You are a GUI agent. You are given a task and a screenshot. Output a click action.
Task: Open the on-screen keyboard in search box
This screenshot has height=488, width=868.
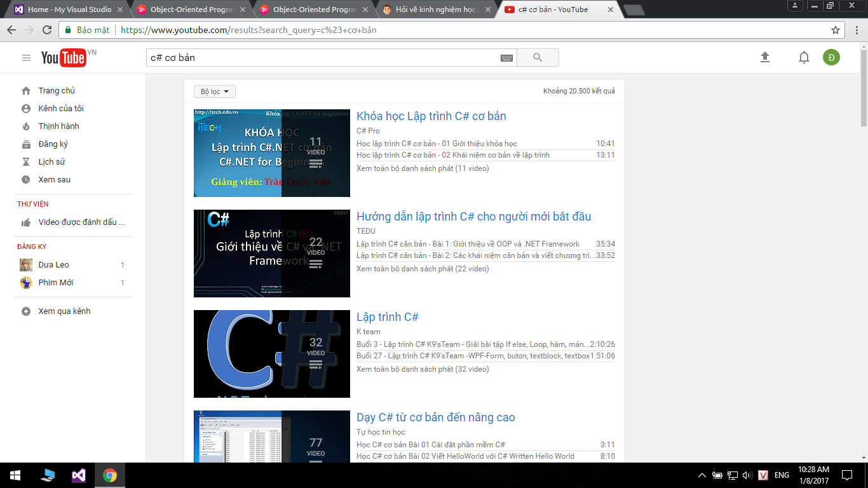click(506, 58)
